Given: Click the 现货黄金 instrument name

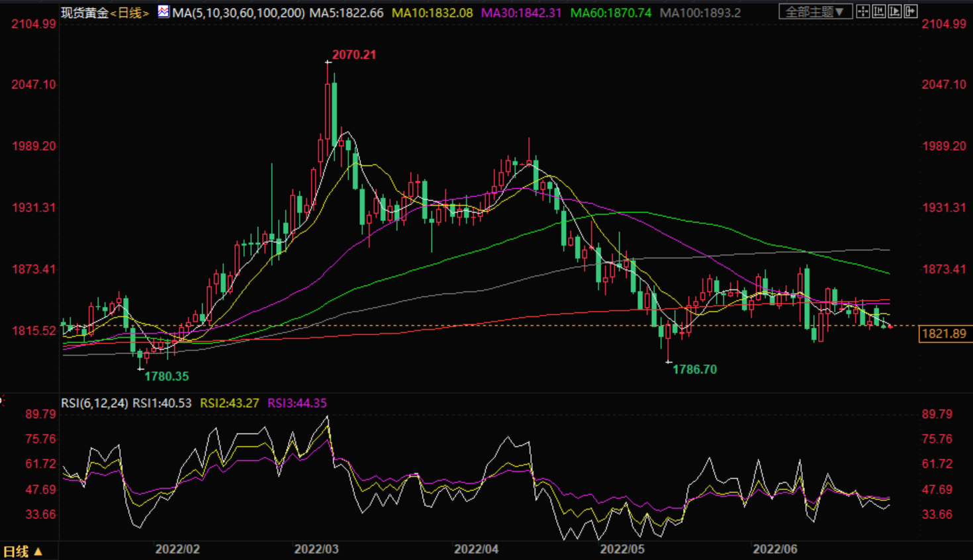Looking at the screenshot, I should click(85, 13).
